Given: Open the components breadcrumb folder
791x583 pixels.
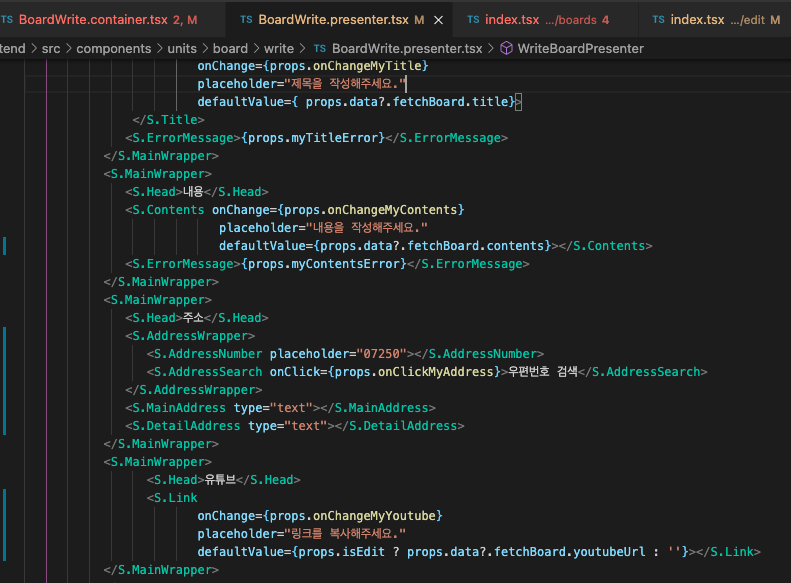Looking at the screenshot, I should [x=114, y=48].
